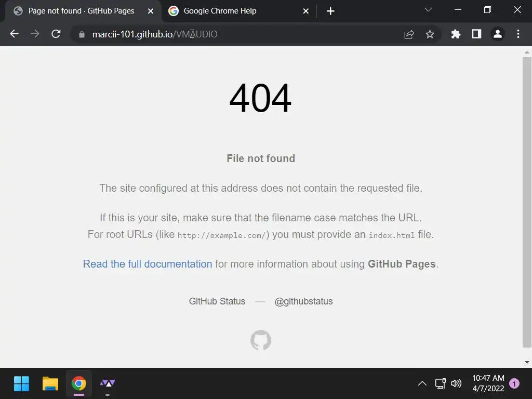Open File Explorer from the taskbar

coord(50,384)
